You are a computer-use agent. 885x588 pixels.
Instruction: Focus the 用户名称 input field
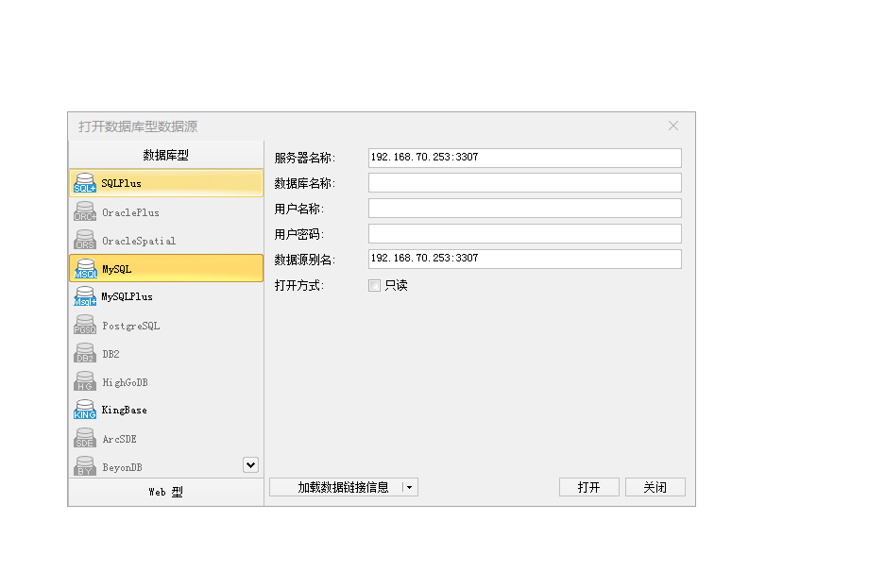point(525,208)
